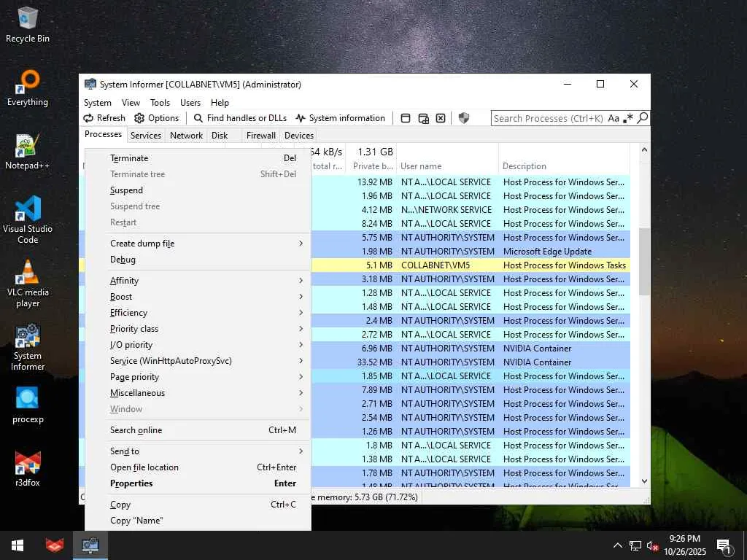Choose Search online in the context menu
The width and height of the screenshot is (747, 560).
coord(198,430)
